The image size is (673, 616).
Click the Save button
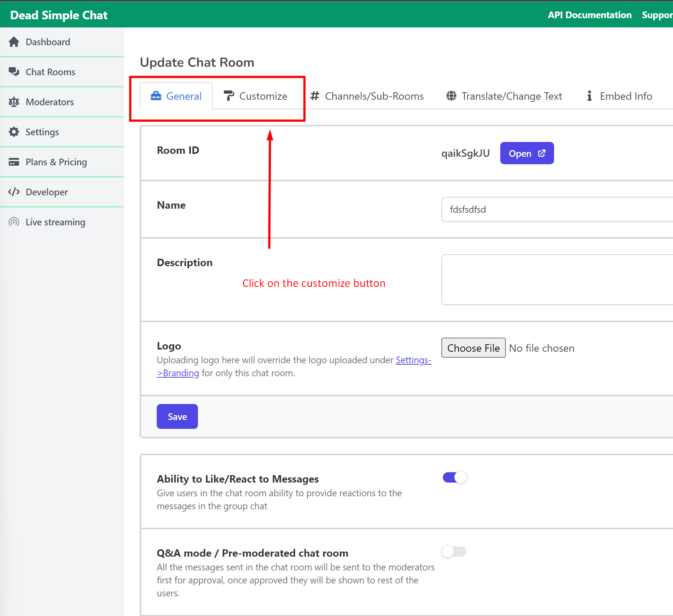(177, 416)
